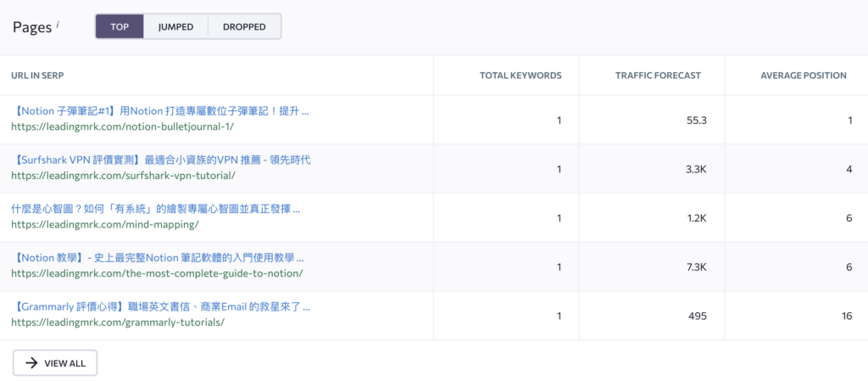Image resolution: width=868 pixels, height=381 pixels.
Task: Switch to the JUMPED tab
Action: point(175,26)
